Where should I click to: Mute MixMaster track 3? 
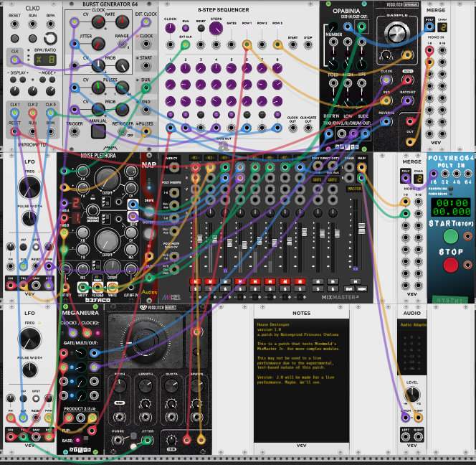pyautogui.click(x=225, y=281)
